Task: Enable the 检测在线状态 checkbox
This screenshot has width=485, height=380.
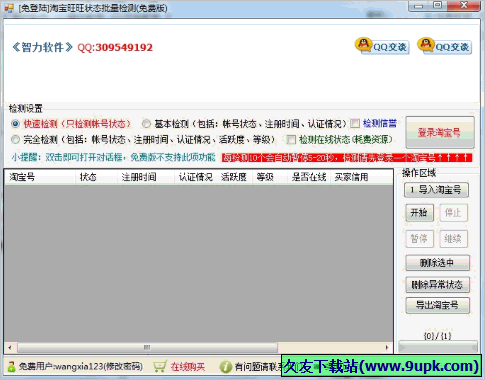Action: click(x=291, y=139)
